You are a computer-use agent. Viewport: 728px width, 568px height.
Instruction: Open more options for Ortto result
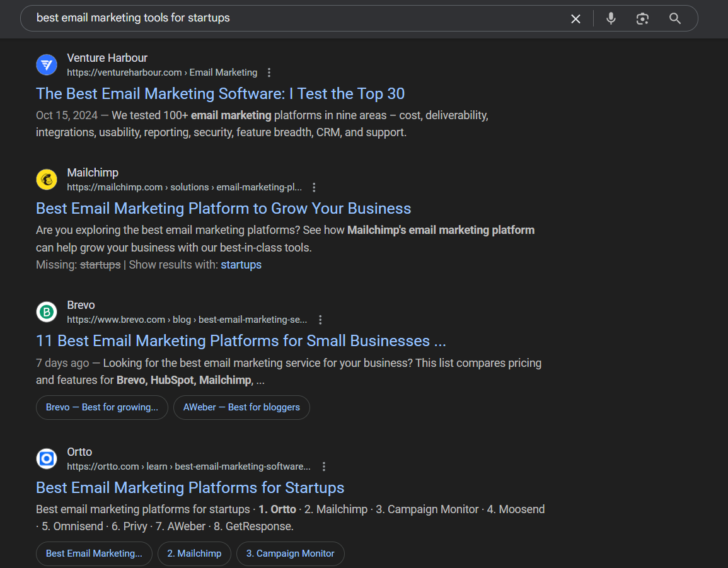click(x=323, y=467)
